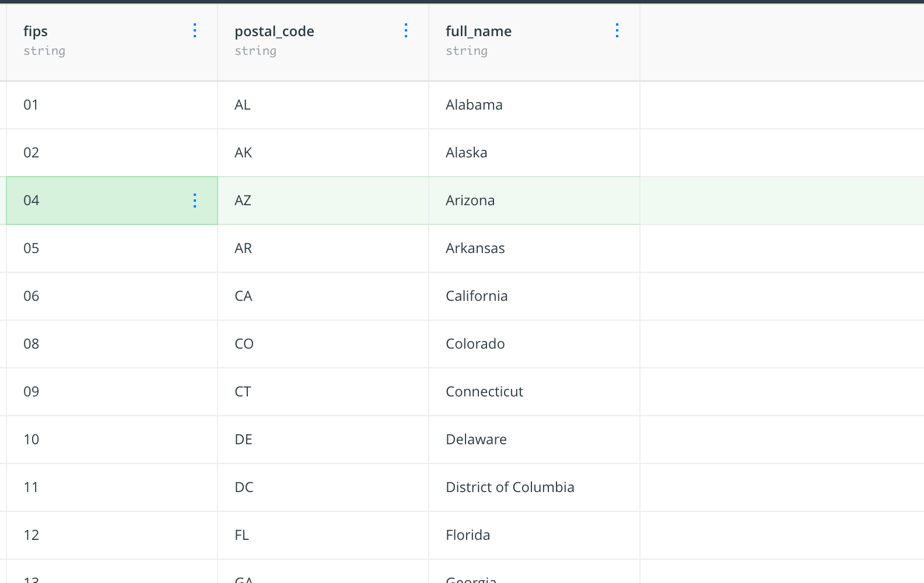Click the AK postal code cell

(x=323, y=153)
